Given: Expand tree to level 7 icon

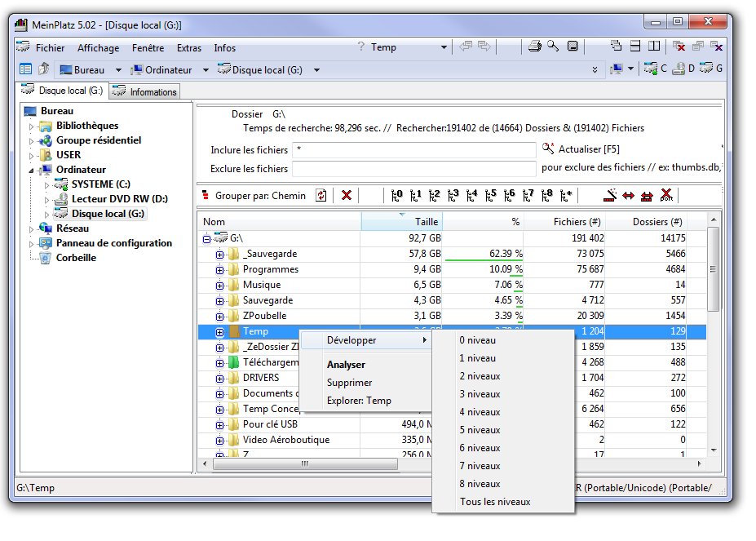Looking at the screenshot, I should 528,196.
